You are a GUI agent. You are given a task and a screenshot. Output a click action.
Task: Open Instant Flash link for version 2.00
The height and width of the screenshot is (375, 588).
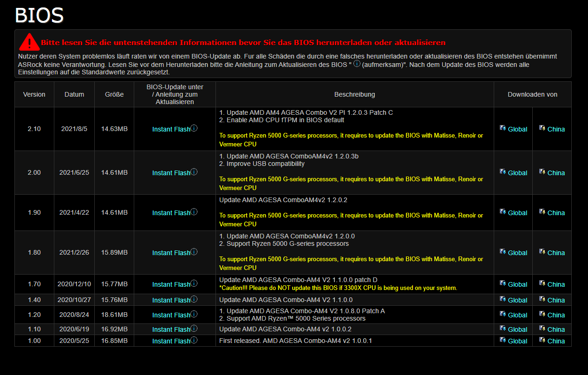point(171,173)
